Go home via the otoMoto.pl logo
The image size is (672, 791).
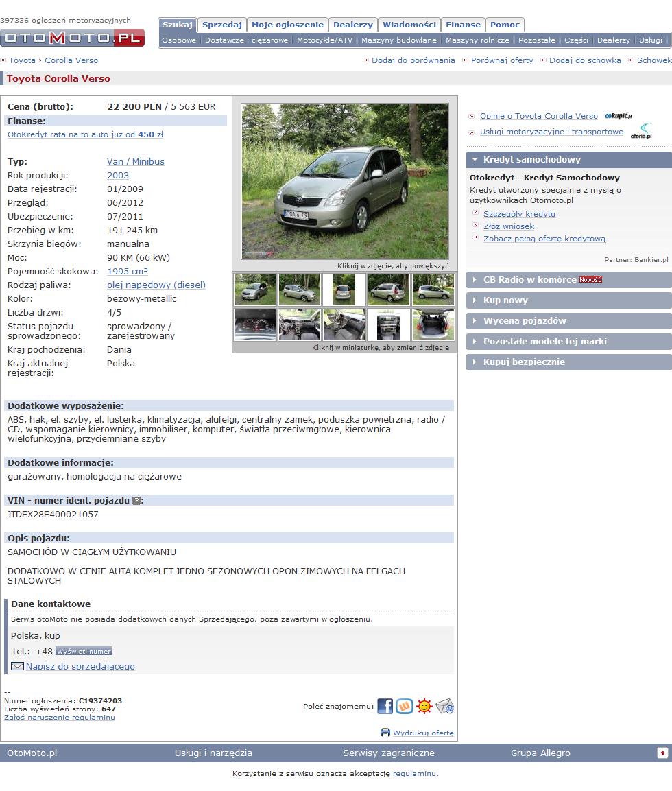[72, 38]
